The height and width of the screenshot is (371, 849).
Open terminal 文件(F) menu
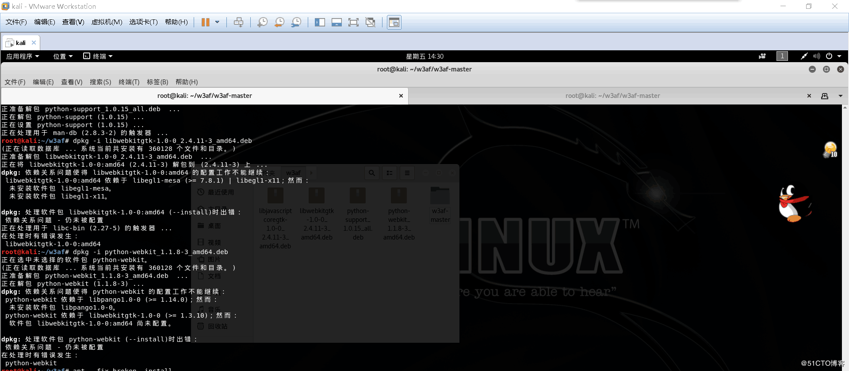coord(15,82)
